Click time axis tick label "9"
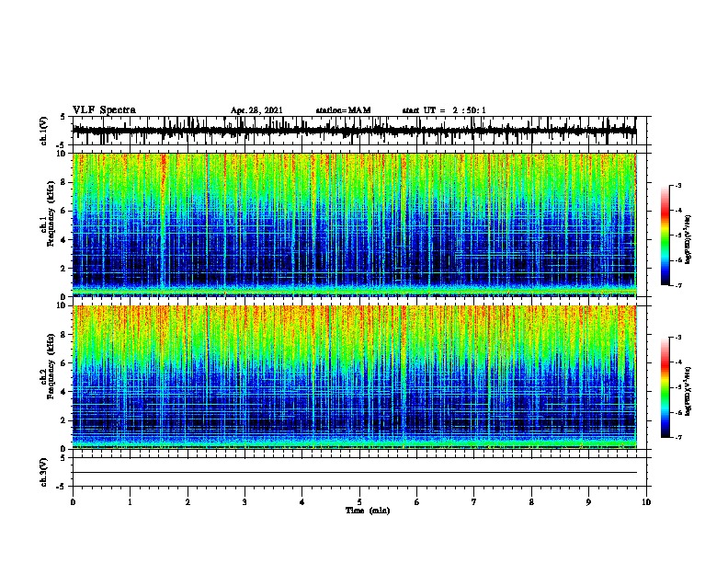The height and width of the screenshot is (563, 728). click(588, 502)
